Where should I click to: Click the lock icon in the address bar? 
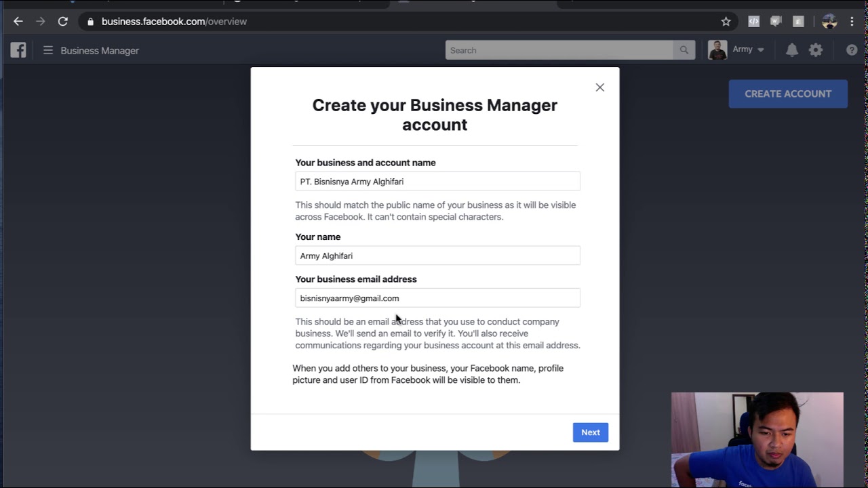(x=90, y=22)
